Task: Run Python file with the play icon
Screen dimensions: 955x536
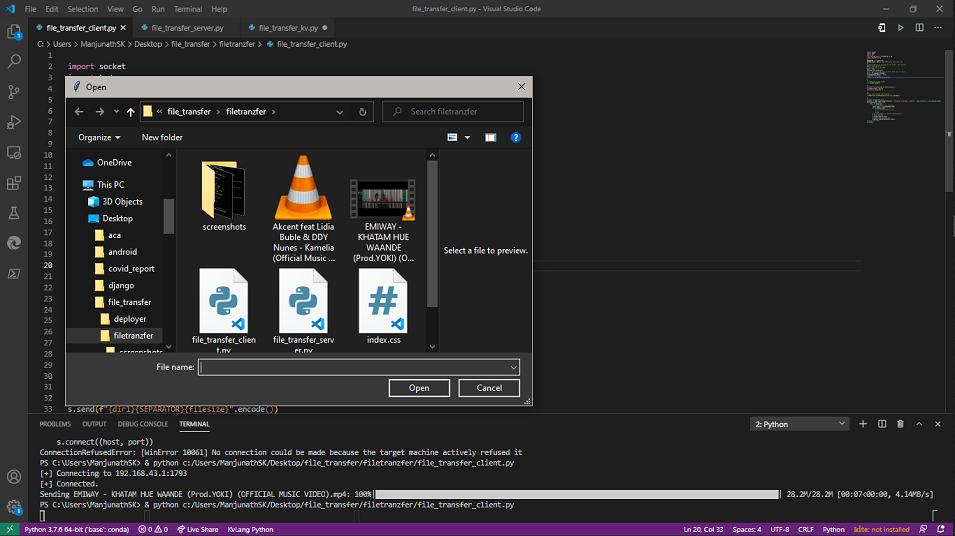Action: pyautogui.click(x=900, y=28)
